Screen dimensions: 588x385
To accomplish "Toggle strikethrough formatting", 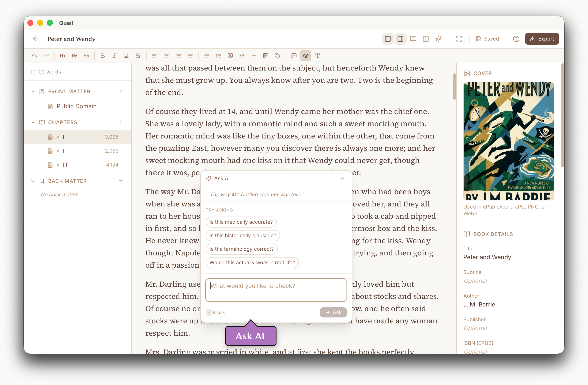I will 138,56.
